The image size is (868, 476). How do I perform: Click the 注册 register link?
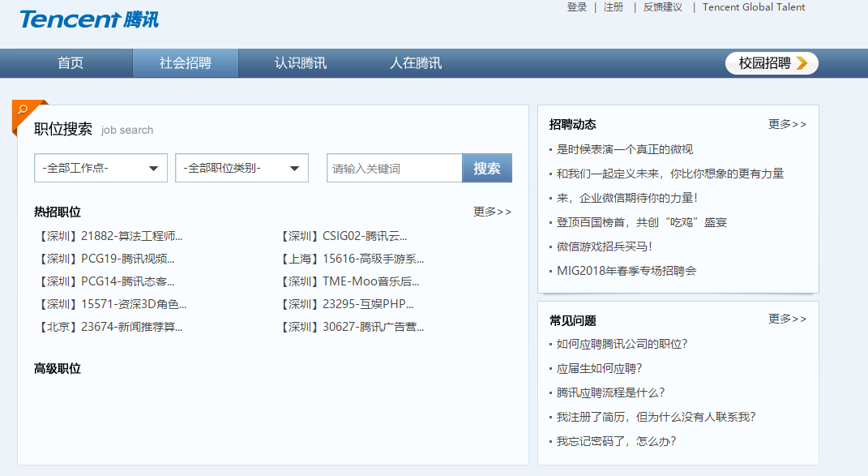pos(614,7)
